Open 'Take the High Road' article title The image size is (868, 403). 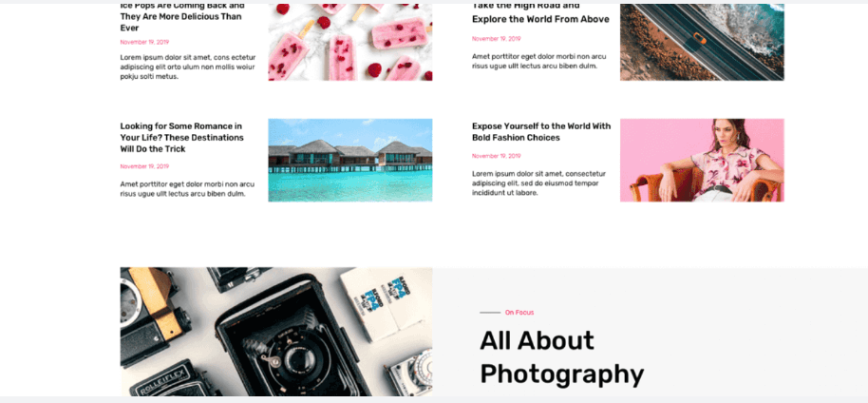[540, 13]
